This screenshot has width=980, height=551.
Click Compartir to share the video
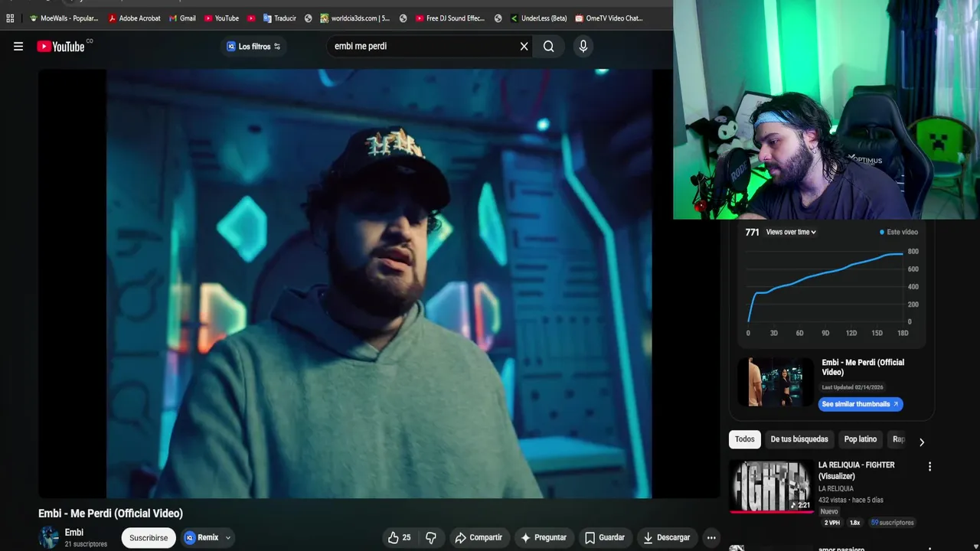(x=479, y=538)
